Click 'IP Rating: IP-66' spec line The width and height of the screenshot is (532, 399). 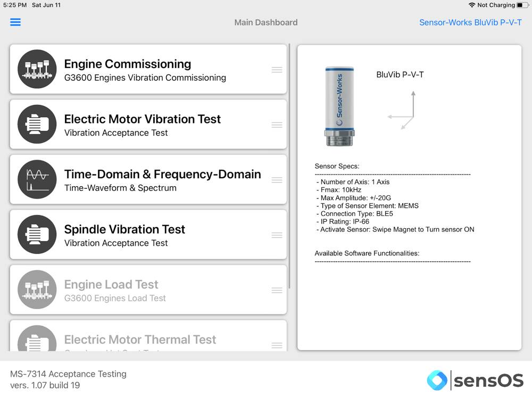(x=343, y=221)
